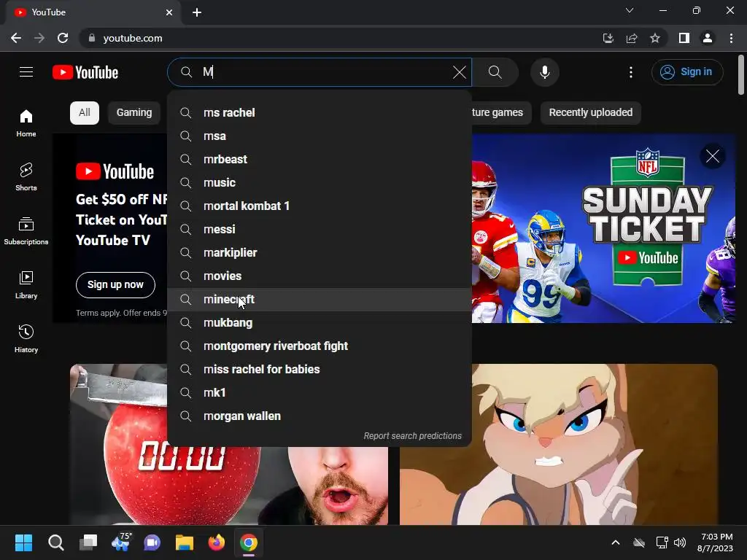The height and width of the screenshot is (560, 747).
Task: Open taskbar Search magnifier
Action: click(x=55, y=542)
